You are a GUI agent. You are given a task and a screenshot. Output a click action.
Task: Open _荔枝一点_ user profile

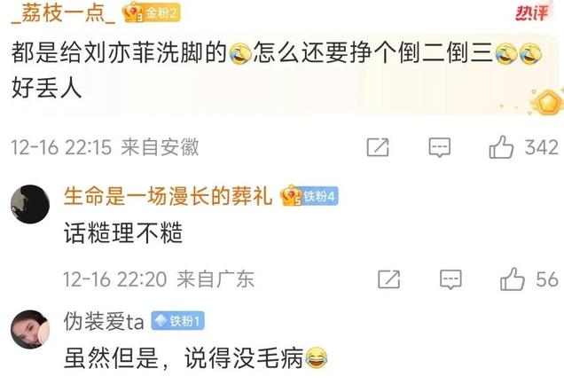(63, 13)
